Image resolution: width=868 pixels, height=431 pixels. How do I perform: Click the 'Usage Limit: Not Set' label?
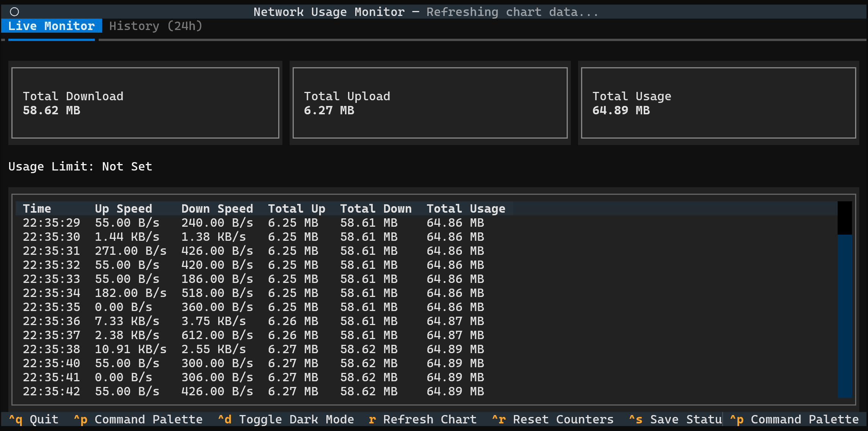(x=80, y=166)
